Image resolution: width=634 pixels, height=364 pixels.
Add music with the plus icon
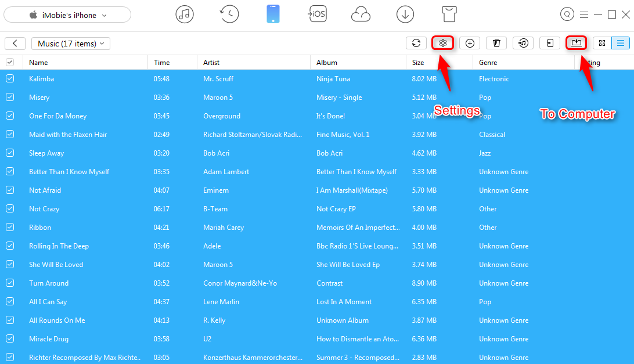point(470,43)
